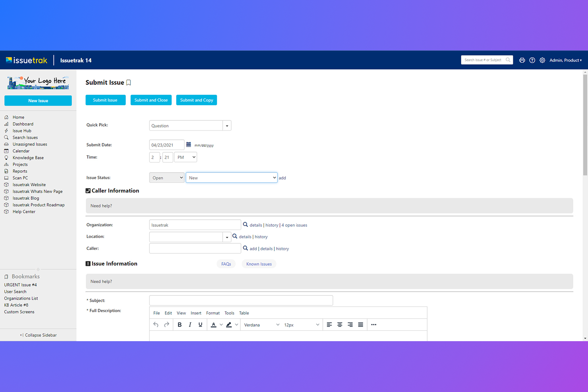Toggle underline formatting in description editor
The height and width of the screenshot is (392, 588).
pyautogui.click(x=200, y=325)
